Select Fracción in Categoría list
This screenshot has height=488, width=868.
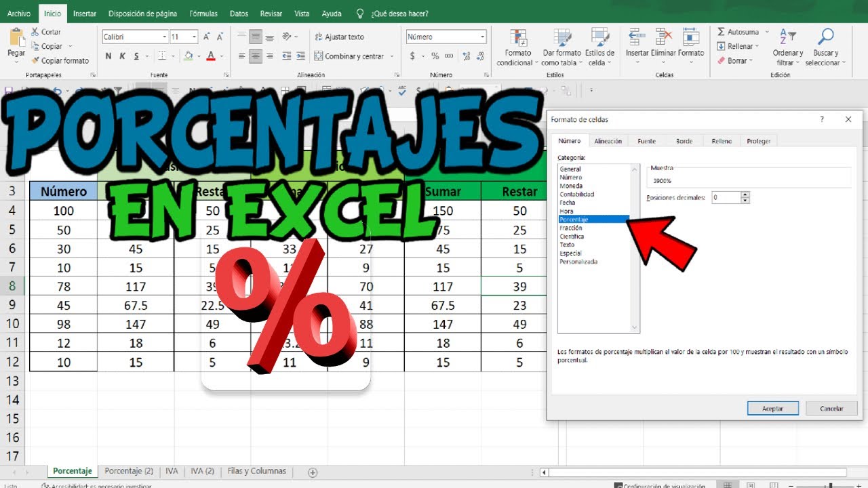coord(571,228)
